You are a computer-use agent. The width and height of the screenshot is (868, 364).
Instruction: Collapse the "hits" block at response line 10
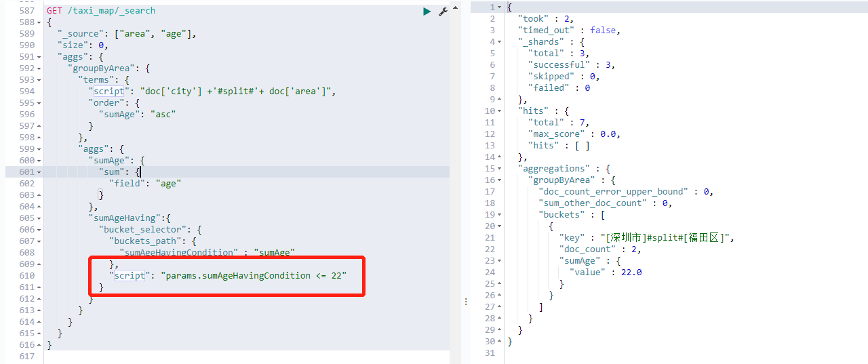(499, 110)
